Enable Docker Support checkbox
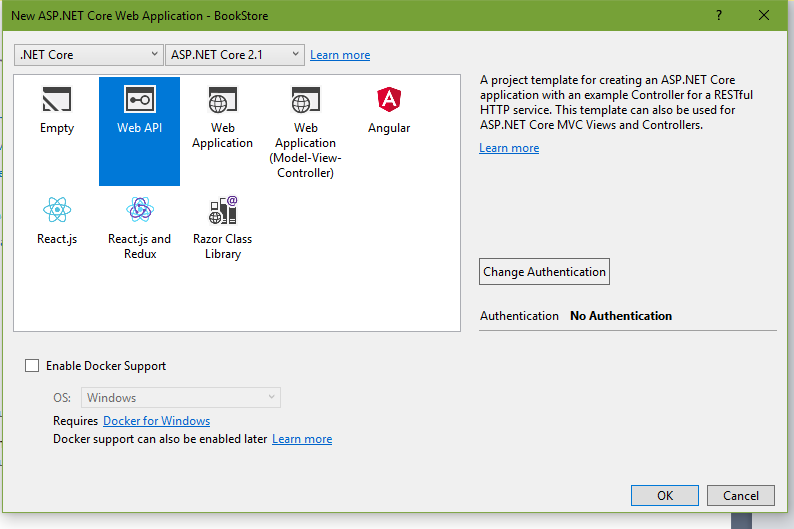This screenshot has width=794, height=529. 32,365
